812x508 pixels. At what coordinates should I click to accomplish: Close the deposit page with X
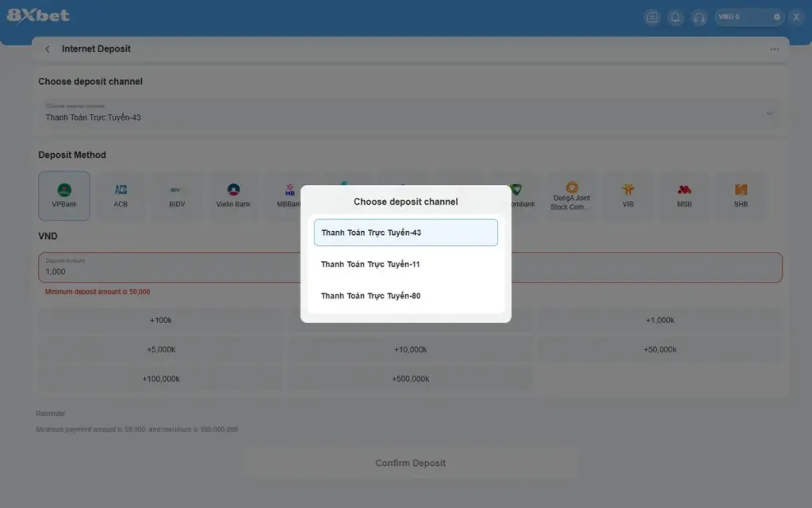[x=796, y=17]
